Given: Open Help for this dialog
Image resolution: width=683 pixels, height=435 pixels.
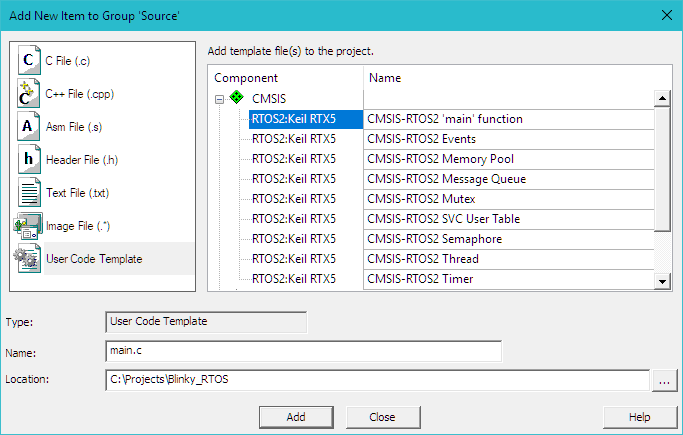Looking at the screenshot, I should (640, 417).
